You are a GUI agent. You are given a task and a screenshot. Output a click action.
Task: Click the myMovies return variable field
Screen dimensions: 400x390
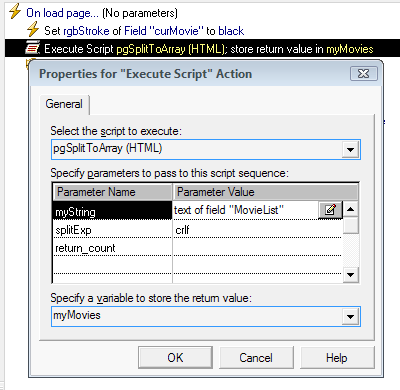pyautogui.click(x=206, y=316)
